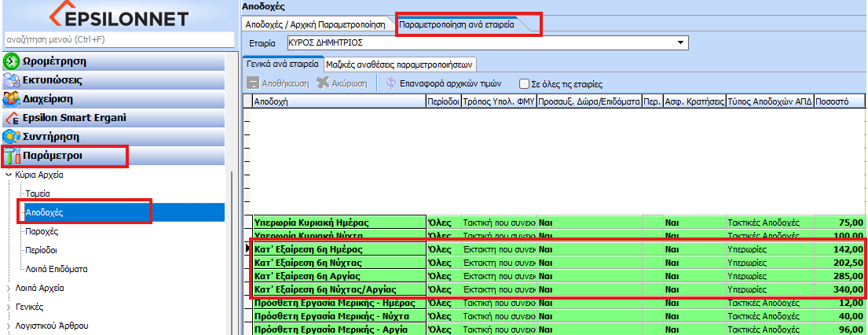Click the sidebar vertical scrollbar

[232, 252]
